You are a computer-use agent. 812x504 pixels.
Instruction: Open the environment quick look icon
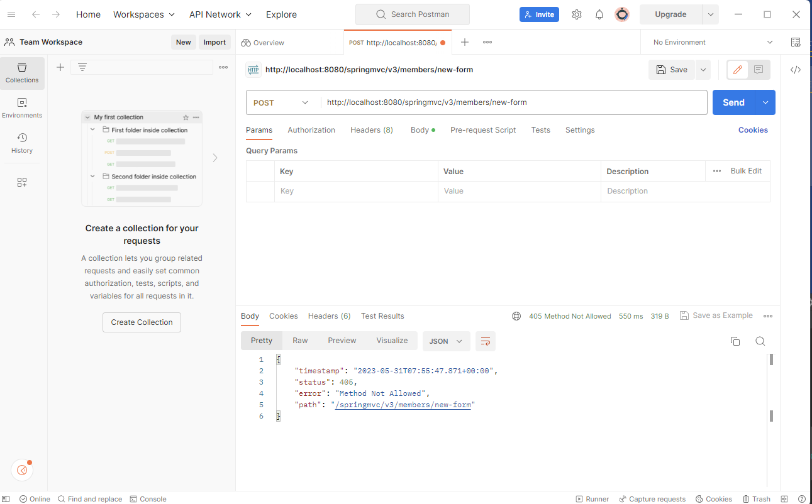coord(796,42)
